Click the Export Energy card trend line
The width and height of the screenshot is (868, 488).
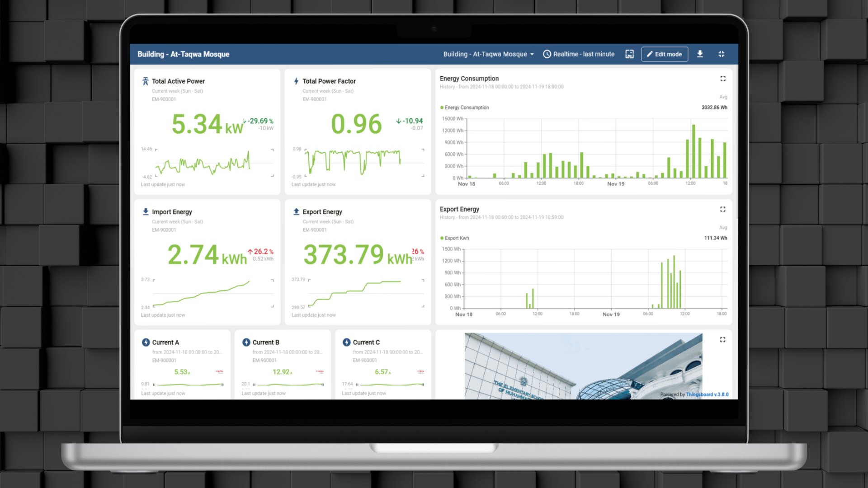pos(354,294)
